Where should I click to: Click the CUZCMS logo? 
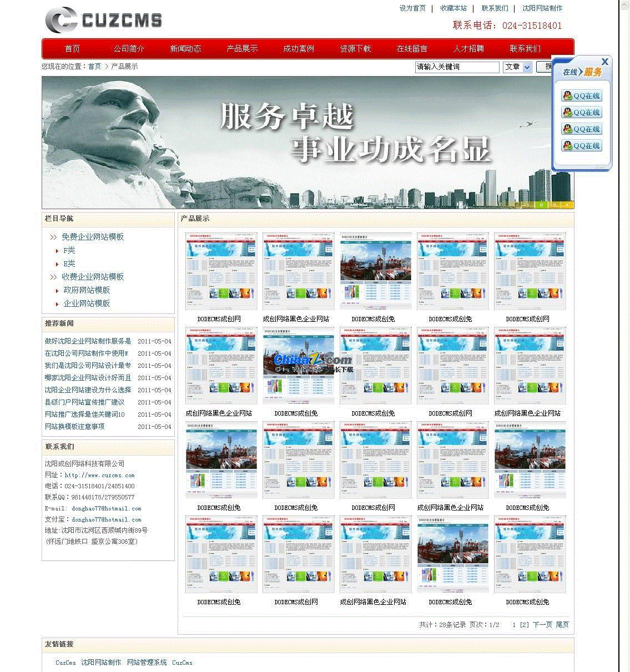click(104, 20)
